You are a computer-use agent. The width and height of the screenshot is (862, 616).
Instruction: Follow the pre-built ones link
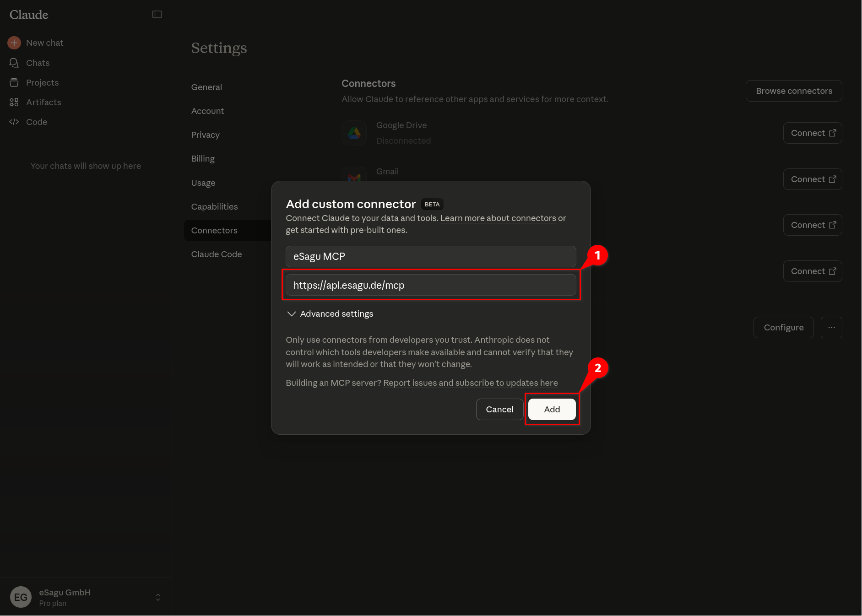pos(378,230)
